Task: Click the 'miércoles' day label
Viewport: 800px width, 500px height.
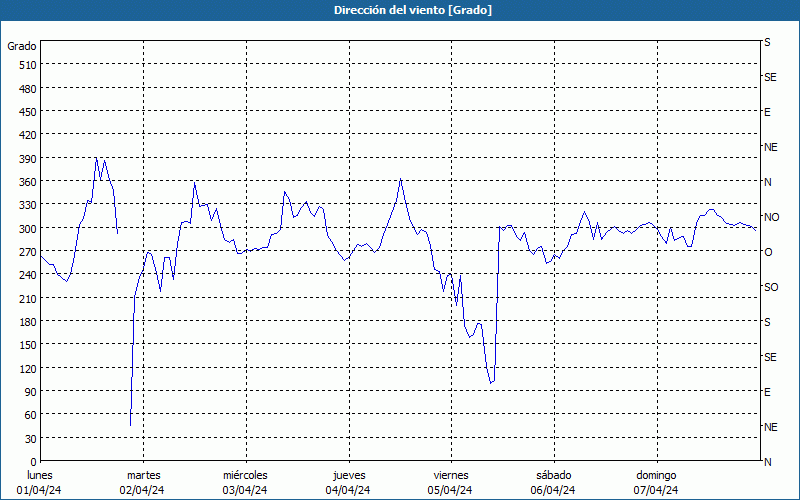Action: pos(245,476)
